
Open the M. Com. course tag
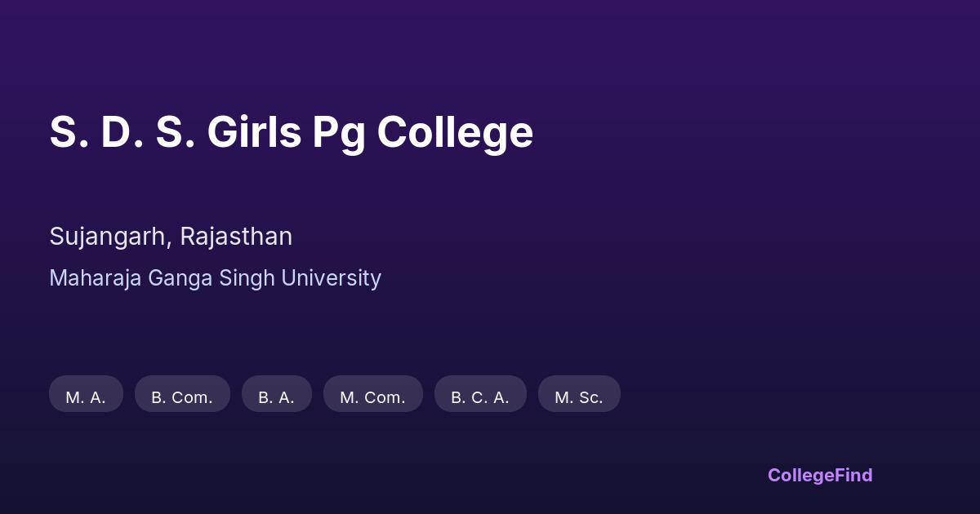point(372,397)
